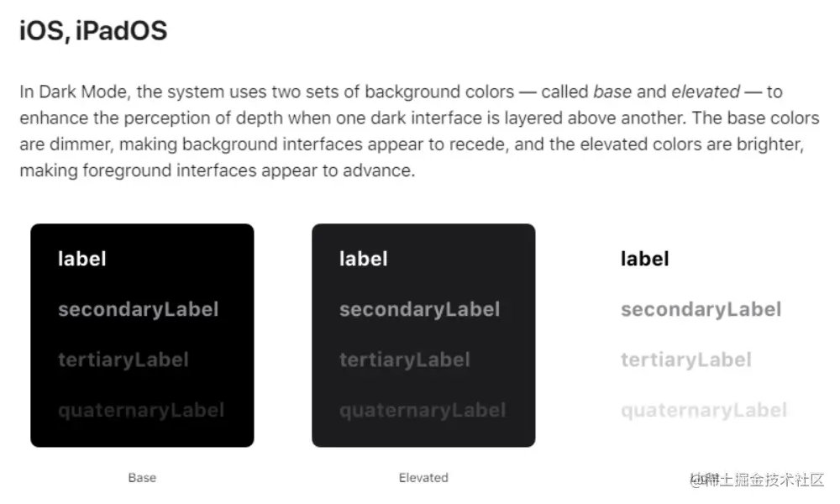The height and width of the screenshot is (504, 840).
Task: Click "quaternaryLabel" in the black Base card
Action: 141,410
